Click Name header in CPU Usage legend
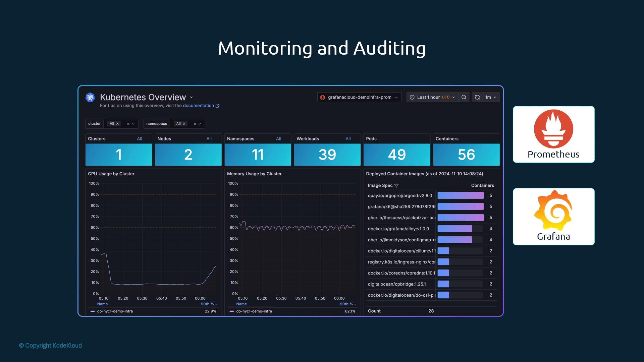 [102, 304]
